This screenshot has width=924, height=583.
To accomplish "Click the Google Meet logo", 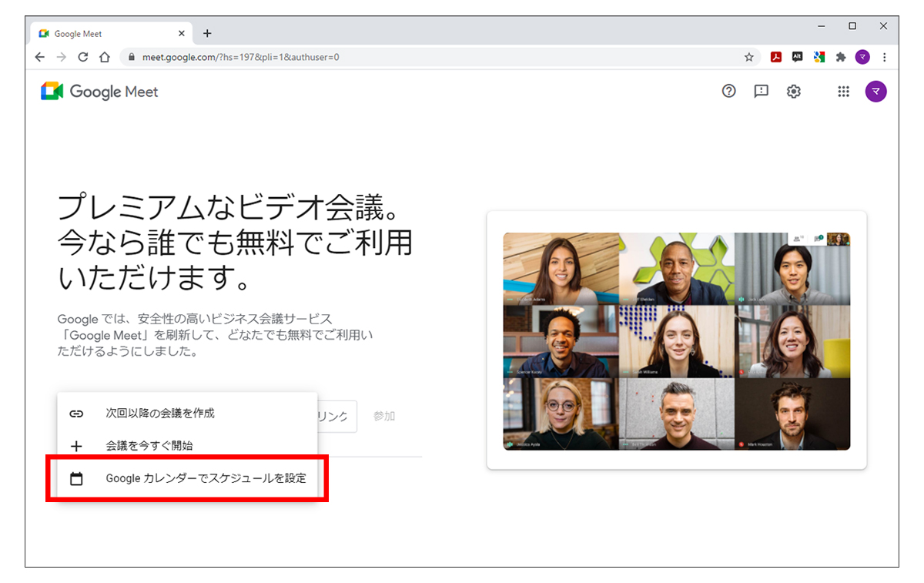I will click(x=99, y=92).
